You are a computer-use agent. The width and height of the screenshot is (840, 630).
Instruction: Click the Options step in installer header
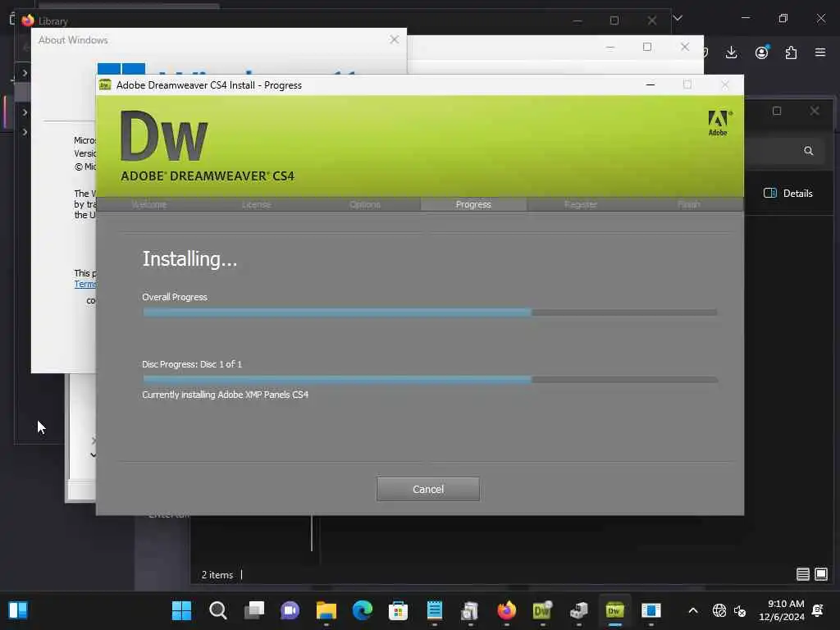coord(365,204)
